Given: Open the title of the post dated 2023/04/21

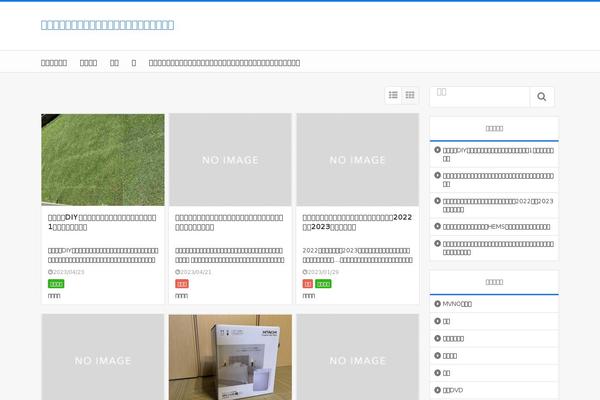Looking at the screenshot, I should [229, 222].
